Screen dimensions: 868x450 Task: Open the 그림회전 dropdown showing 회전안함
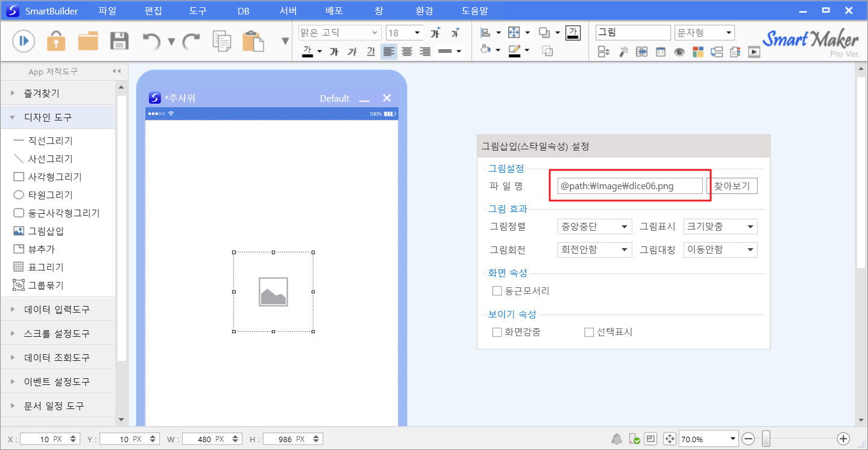594,249
